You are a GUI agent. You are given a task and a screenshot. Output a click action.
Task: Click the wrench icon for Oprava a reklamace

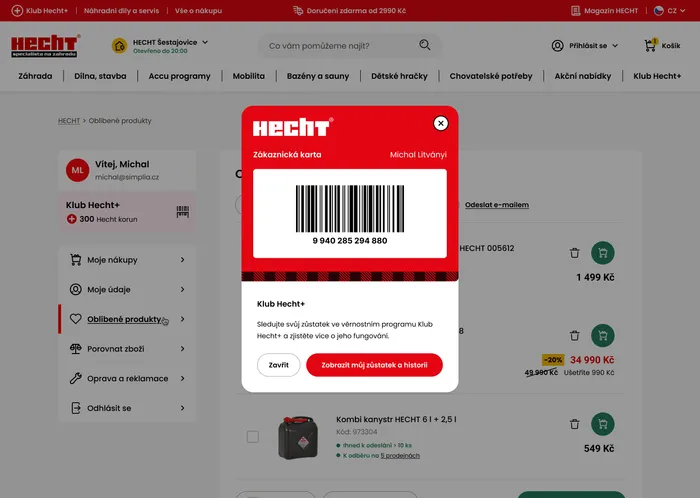pyautogui.click(x=75, y=378)
